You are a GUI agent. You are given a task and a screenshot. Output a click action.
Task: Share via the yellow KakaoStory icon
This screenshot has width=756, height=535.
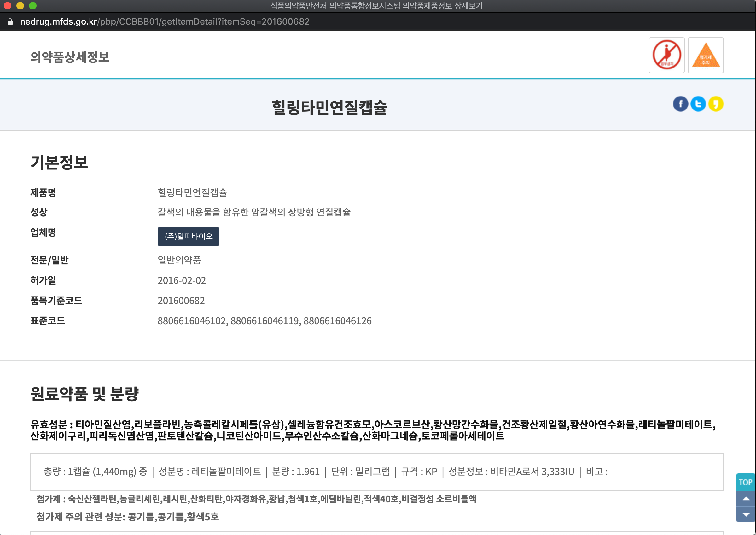coord(716,104)
